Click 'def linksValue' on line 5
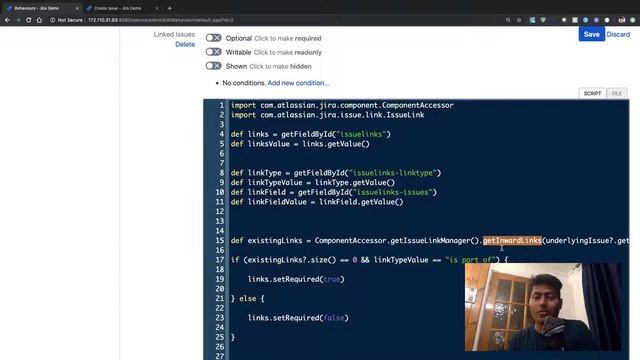The width and height of the screenshot is (640, 360). [x=260, y=144]
